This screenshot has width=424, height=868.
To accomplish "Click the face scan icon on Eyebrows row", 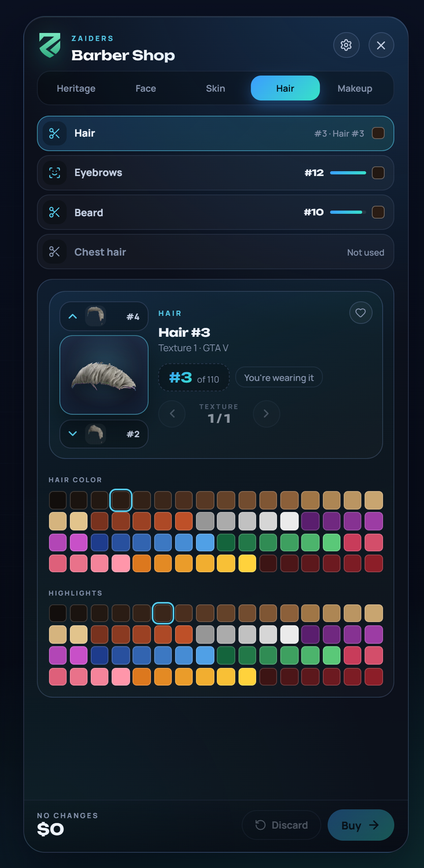I will [54, 172].
